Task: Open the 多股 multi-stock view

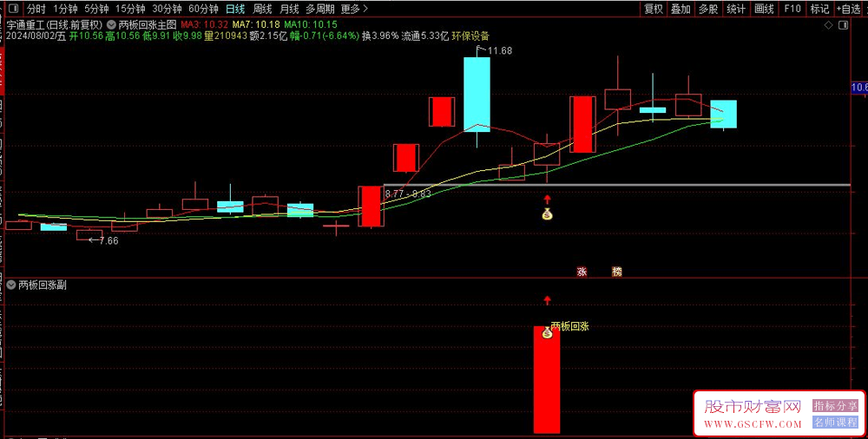Action: tap(708, 9)
